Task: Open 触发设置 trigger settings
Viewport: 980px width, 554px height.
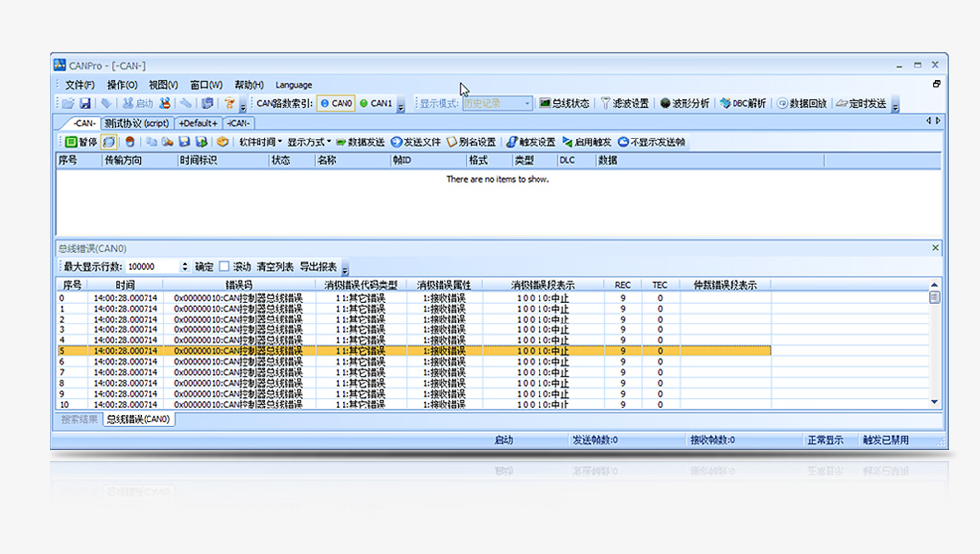Action: click(532, 142)
